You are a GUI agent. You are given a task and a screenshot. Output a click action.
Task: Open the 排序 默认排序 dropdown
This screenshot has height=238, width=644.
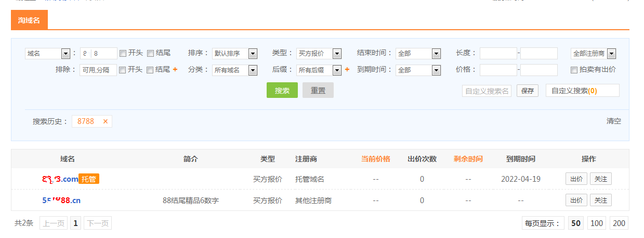click(x=234, y=54)
